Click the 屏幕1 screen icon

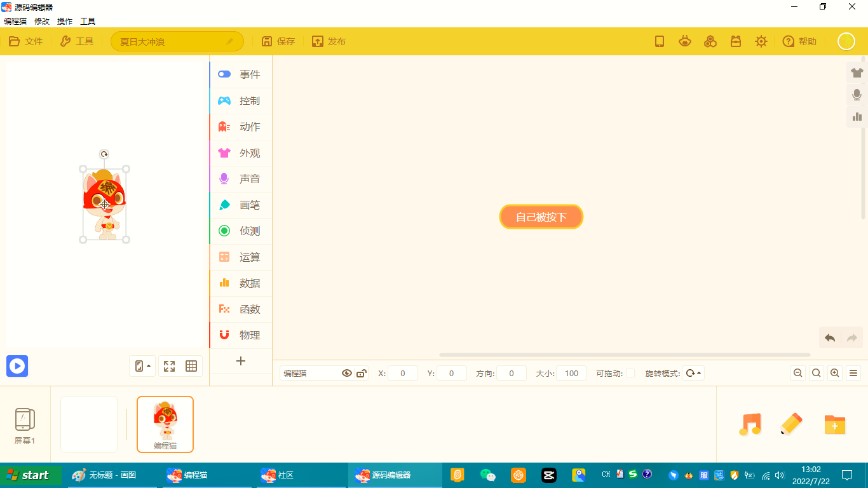pos(25,426)
